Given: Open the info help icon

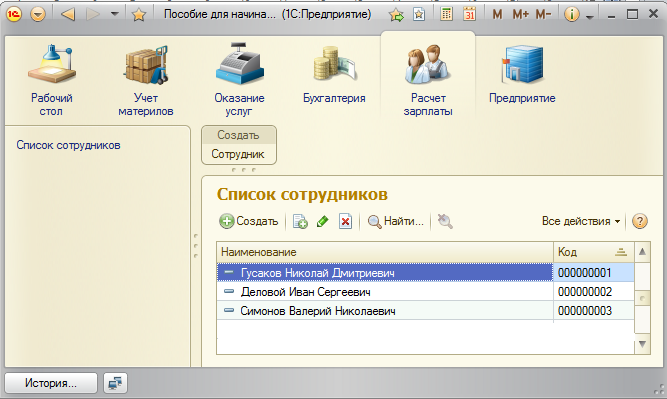Looking at the screenshot, I should [x=572, y=14].
